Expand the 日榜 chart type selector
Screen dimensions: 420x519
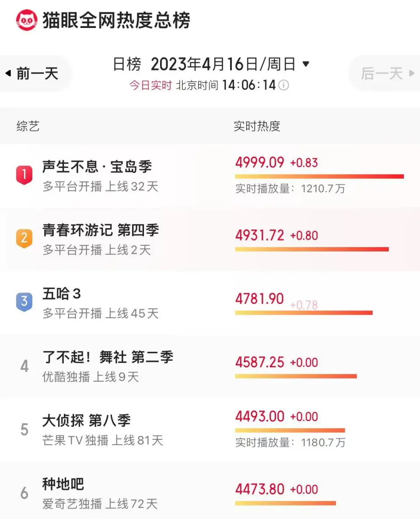[127, 64]
